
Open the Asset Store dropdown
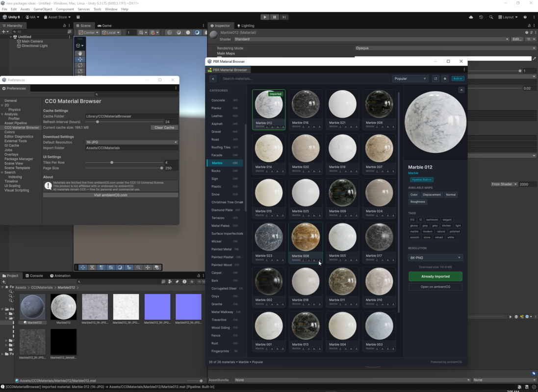(x=57, y=17)
